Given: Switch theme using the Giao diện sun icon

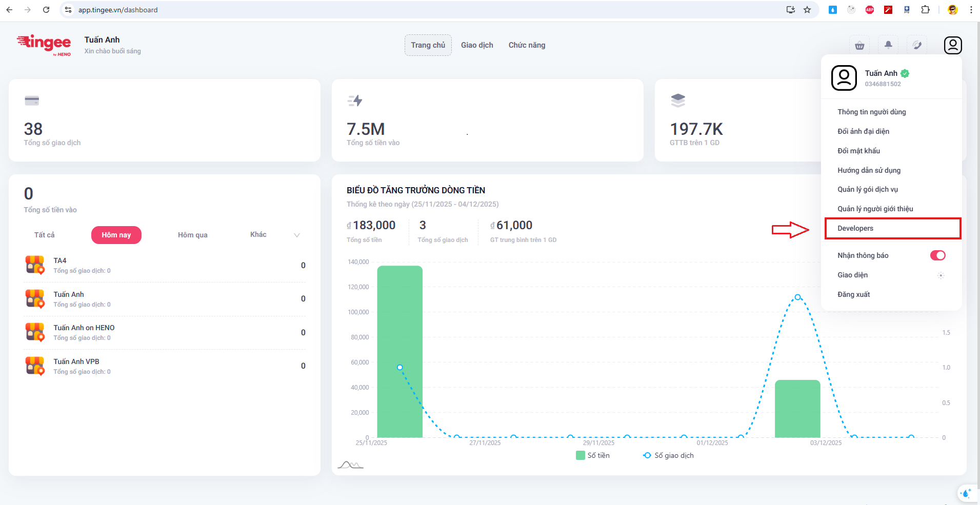Looking at the screenshot, I should pyautogui.click(x=941, y=275).
